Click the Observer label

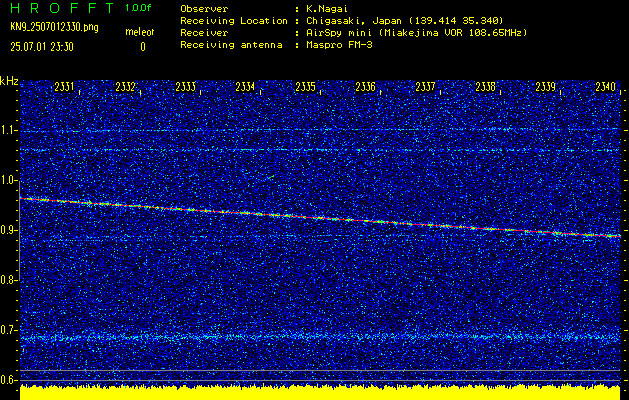(204, 9)
